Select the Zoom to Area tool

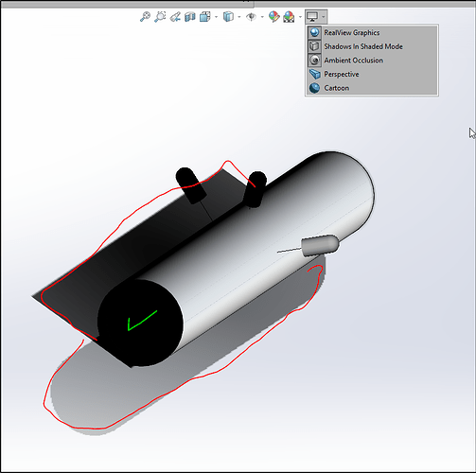[160, 17]
